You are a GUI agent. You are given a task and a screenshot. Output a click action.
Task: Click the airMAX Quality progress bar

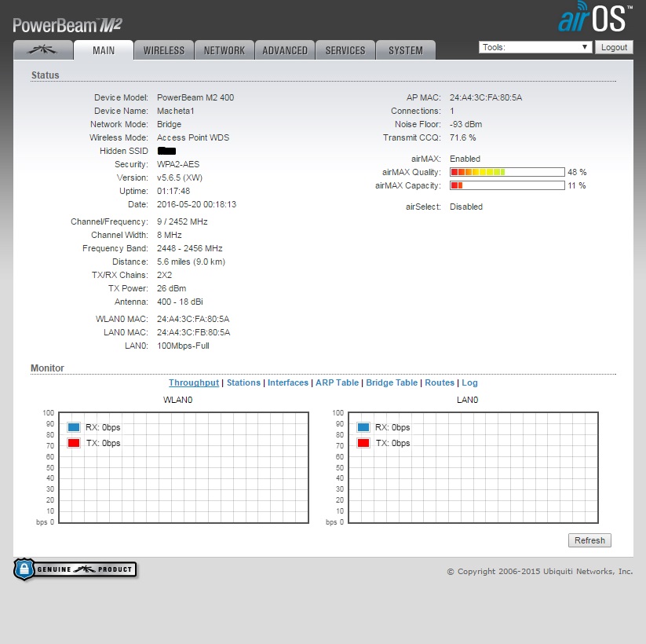coord(507,172)
